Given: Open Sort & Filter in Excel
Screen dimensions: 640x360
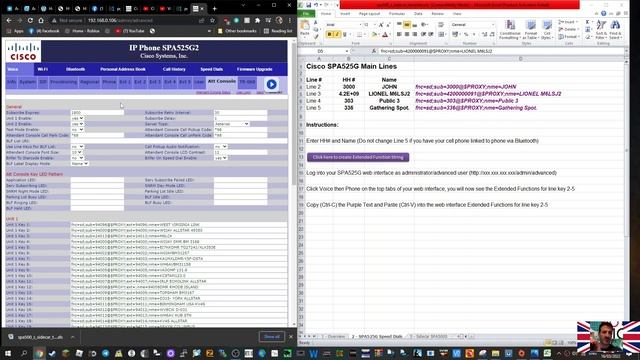Looking at the screenshot, I should 601,29.
